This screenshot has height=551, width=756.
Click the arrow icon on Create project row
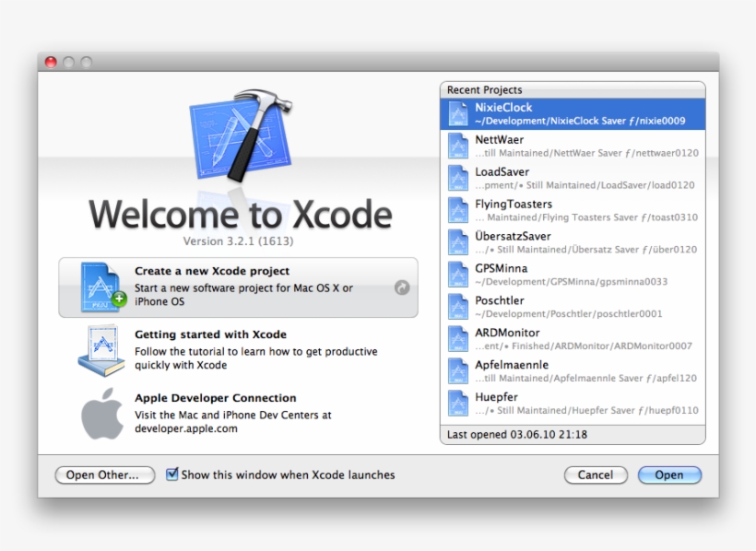[x=402, y=287]
